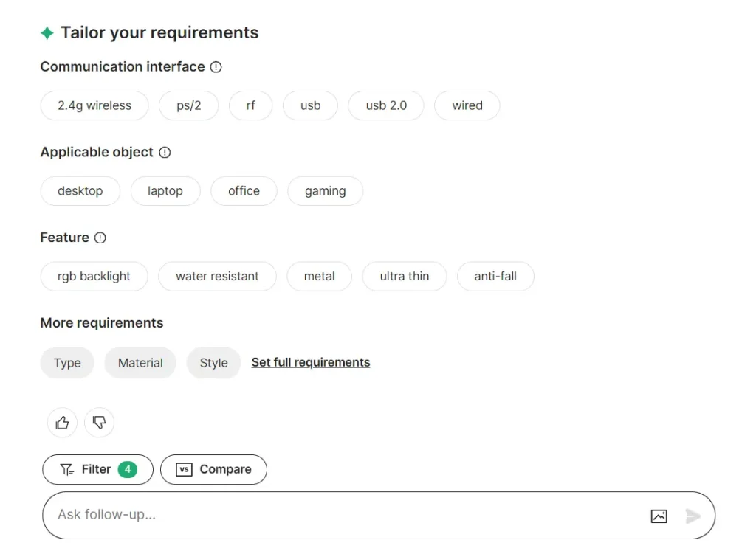This screenshot has height=554, width=756.
Task: Click the Ask follow-up text field
Action: click(x=340, y=515)
